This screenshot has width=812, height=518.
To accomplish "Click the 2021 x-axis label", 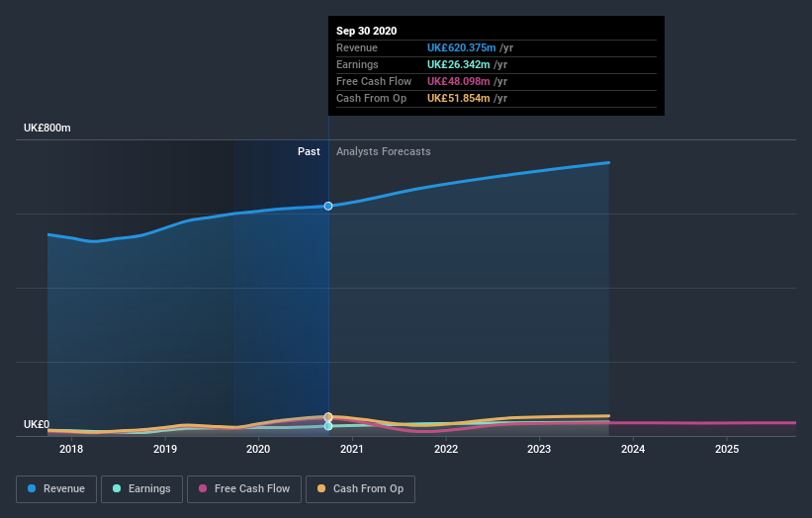I will coord(352,449).
